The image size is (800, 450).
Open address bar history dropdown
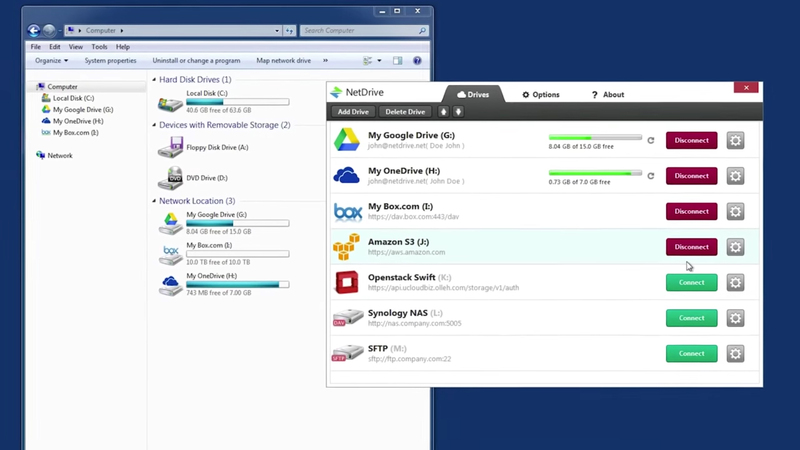(x=277, y=31)
